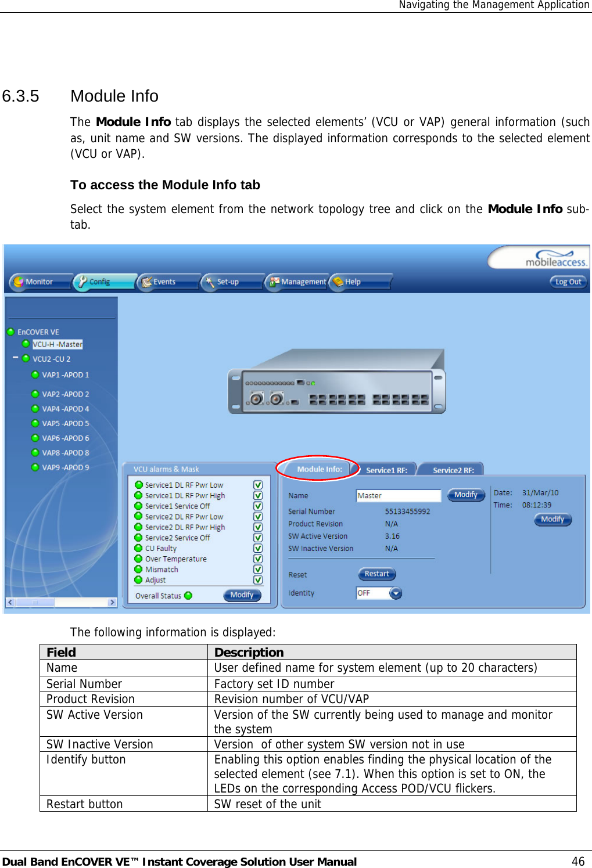Click SW Active Version value 3.16
This screenshot has width=592, height=868.
pyautogui.click(x=393, y=536)
